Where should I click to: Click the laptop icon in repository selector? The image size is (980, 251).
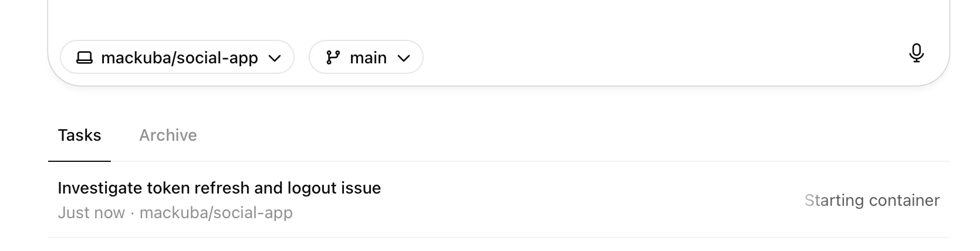[85, 57]
